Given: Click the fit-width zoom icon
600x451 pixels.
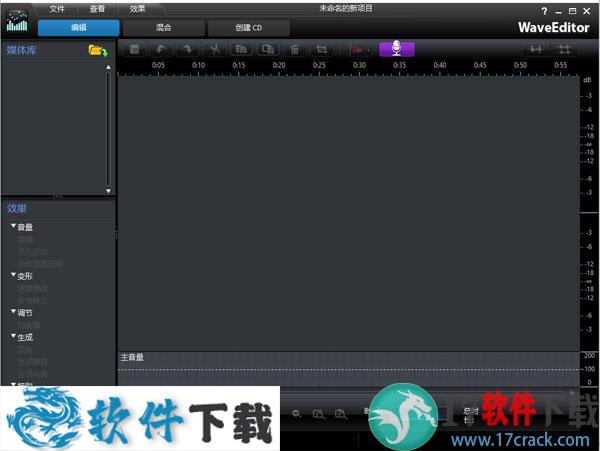Looking at the screenshot, I should pyautogui.click(x=536, y=49).
